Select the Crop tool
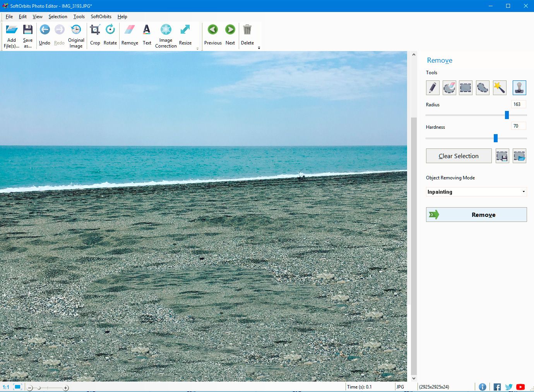The height and width of the screenshot is (392, 534). (95, 36)
